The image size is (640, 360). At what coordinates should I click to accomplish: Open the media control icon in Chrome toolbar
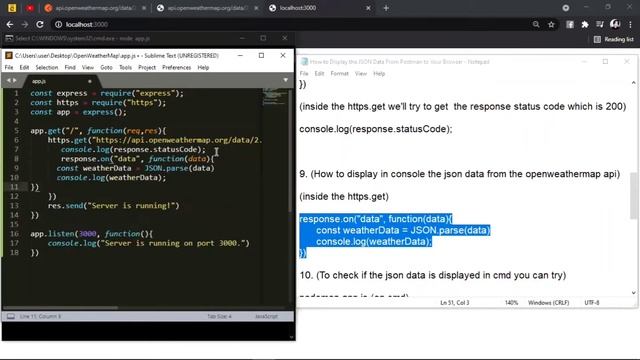(x=600, y=24)
